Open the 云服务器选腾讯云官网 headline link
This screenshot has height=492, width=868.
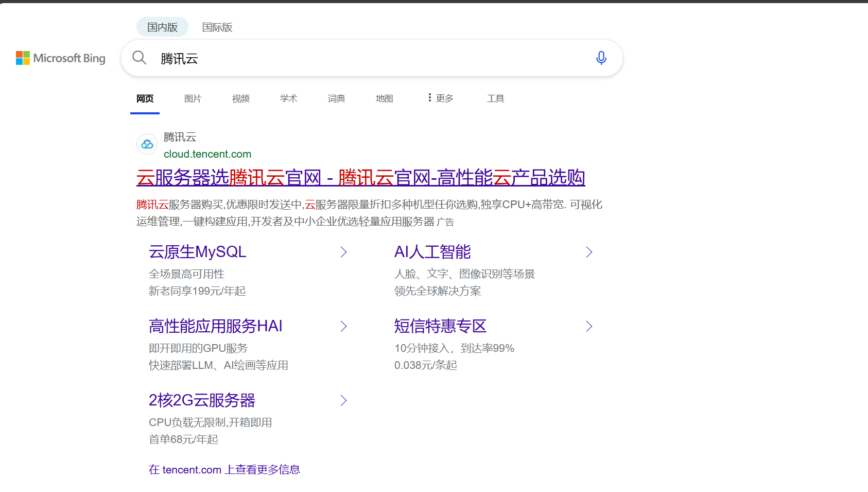[360, 178]
